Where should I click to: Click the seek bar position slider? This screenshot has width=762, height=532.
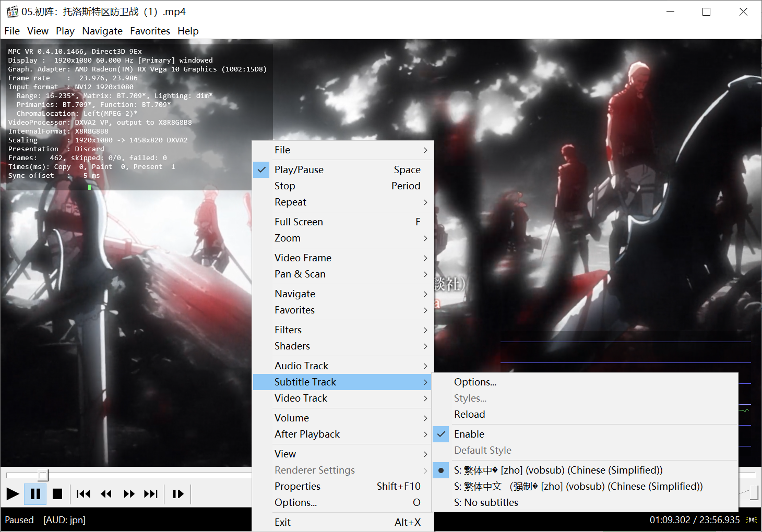(43, 475)
